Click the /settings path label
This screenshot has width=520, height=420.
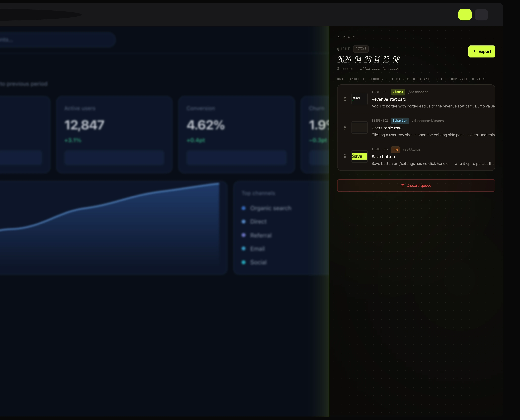pyautogui.click(x=412, y=150)
